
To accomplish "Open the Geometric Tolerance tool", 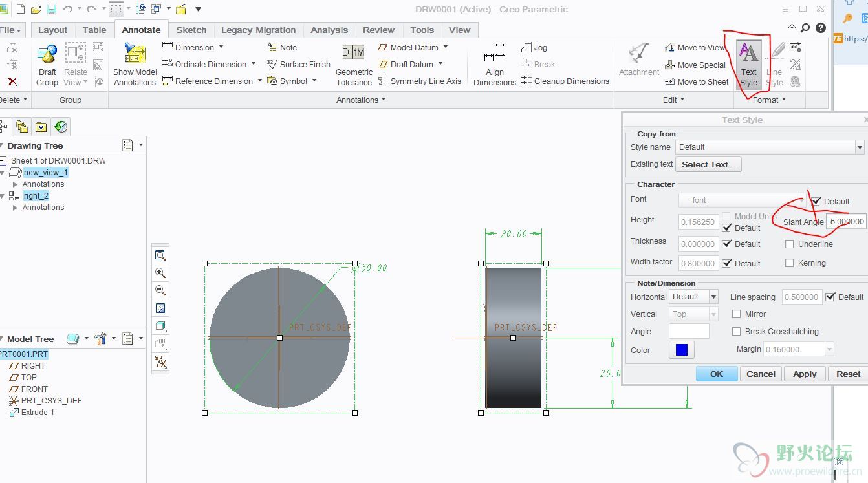I will (354, 65).
